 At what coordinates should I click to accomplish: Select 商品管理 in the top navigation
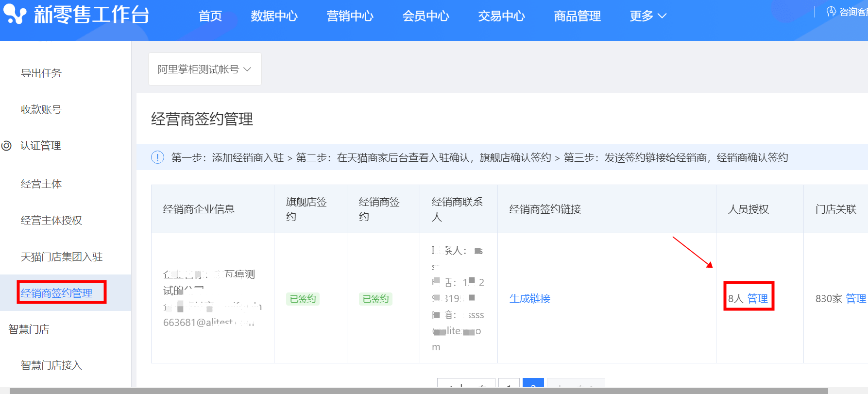577,16
